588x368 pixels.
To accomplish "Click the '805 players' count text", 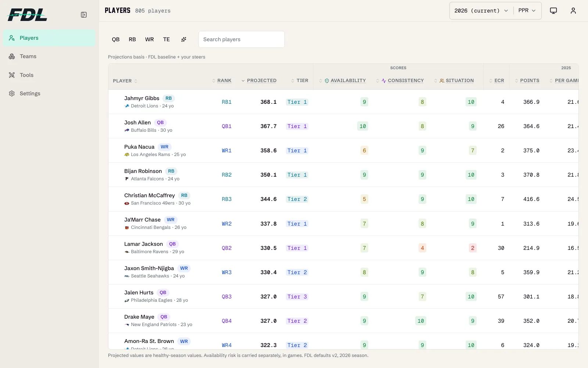I will coord(153,11).
